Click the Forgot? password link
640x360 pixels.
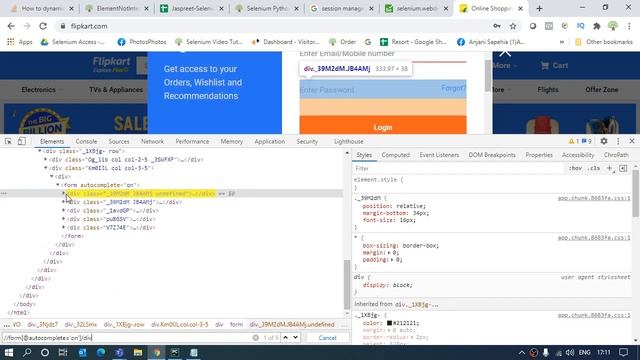(x=453, y=88)
